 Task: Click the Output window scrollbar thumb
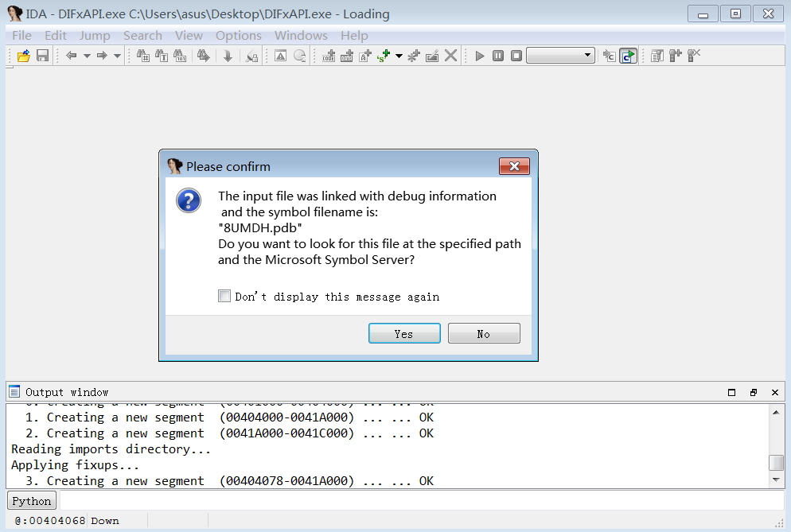pyautogui.click(x=776, y=462)
